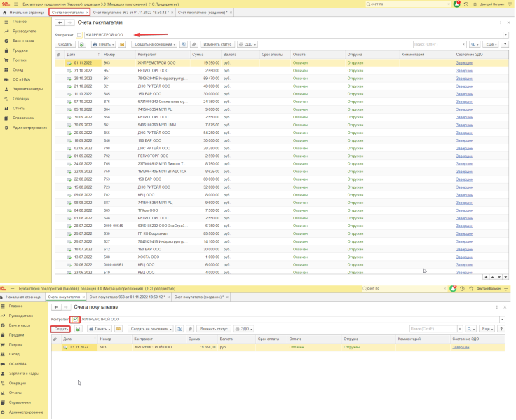The image size is (516, 420).
Task: Click Изменить статус in bottom toolbar
Action: click(x=214, y=329)
